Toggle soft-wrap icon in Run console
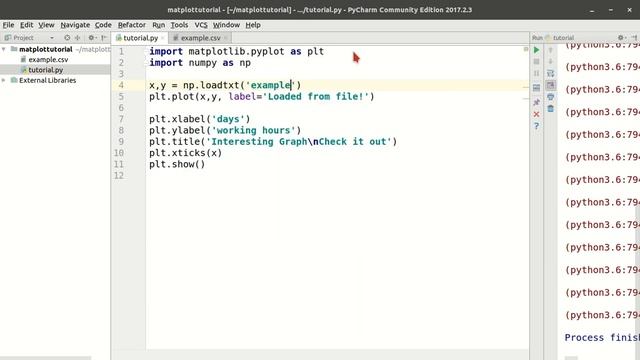This screenshot has width=640, height=360. [x=551, y=73]
